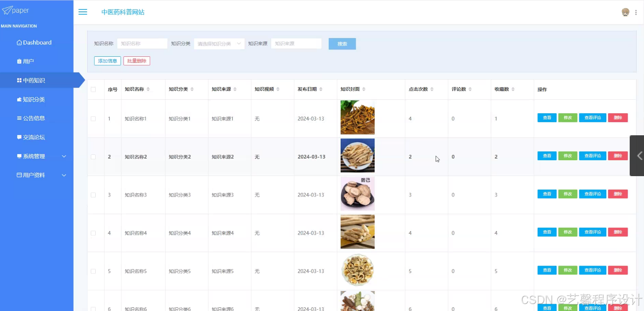Image resolution: width=644 pixels, height=311 pixels.
Task: Open cover thumbnail for 知识名称4
Action: 357,232
